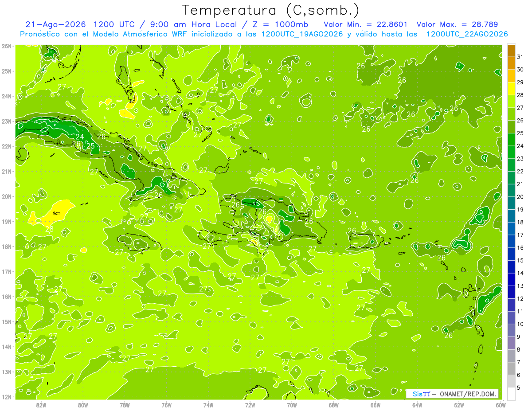The width and height of the screenshot is (532, 411).
Task: Click contour label "25" over western Cuba
Action: 90,146
